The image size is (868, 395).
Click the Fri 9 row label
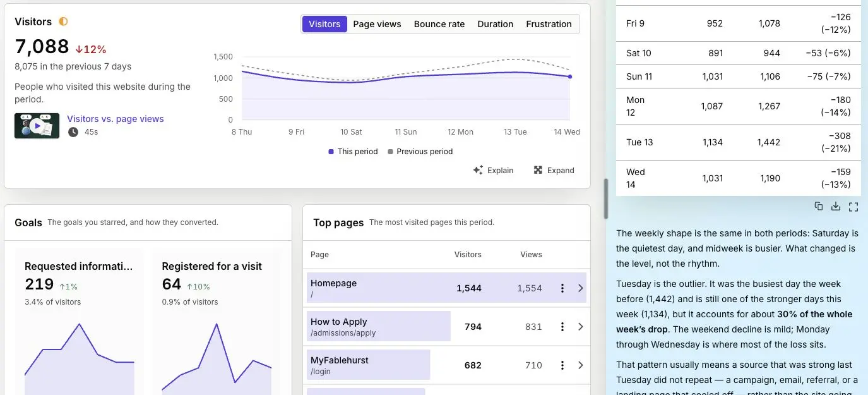pos(635,23)
